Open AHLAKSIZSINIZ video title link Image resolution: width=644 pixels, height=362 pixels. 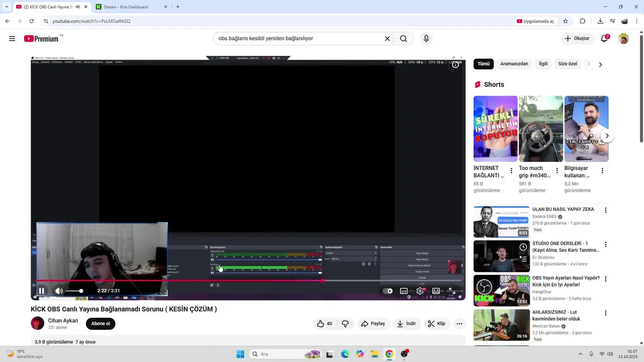pyautogui.click(x=556, y=315)
